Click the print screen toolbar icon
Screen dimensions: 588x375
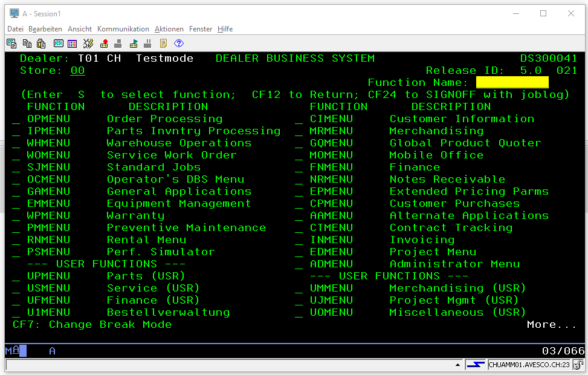pyautogui.click(x=11, y=44)
